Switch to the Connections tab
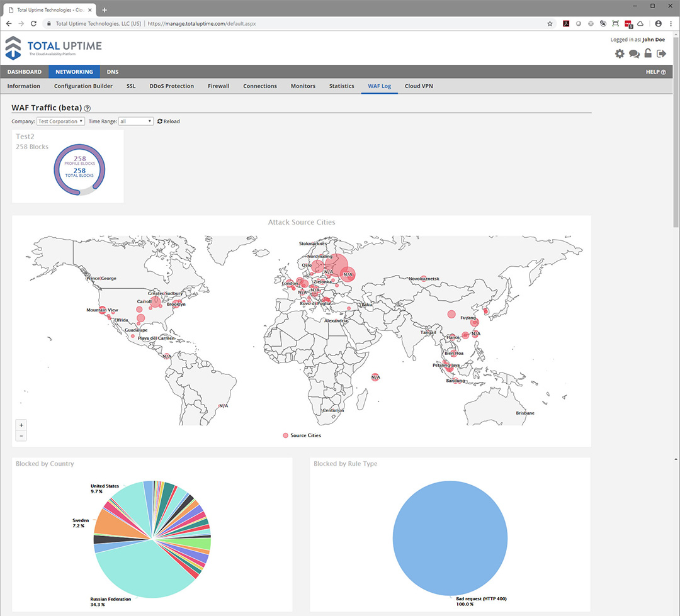The width and height of the screenshot is (680, 616). [x=260, y=86]
